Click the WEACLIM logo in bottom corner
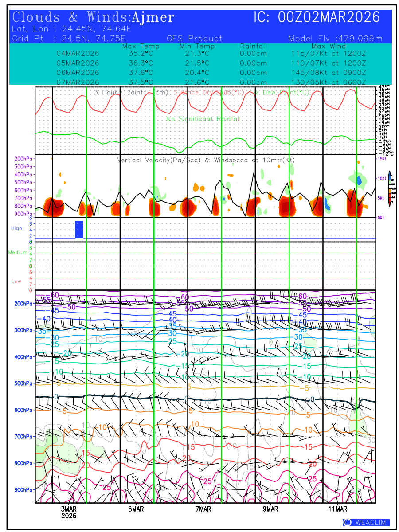This screenshot has width=399, height=532. (366, 523)
